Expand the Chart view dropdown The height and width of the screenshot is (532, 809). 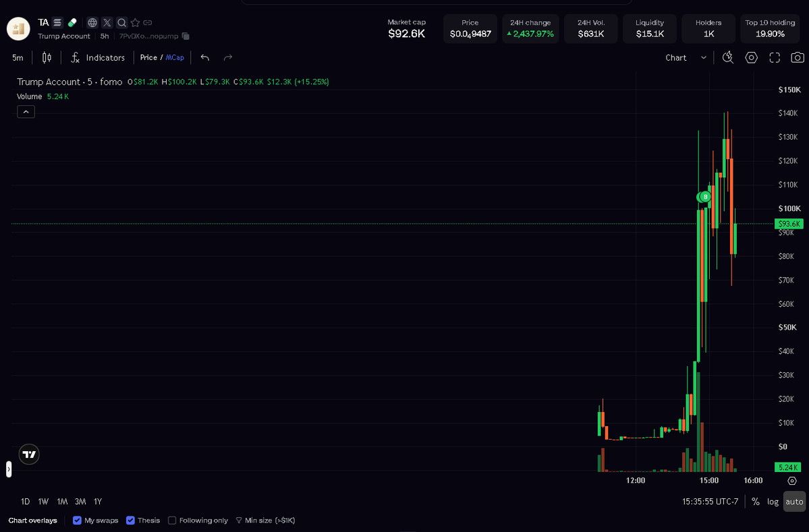point(686,58)
